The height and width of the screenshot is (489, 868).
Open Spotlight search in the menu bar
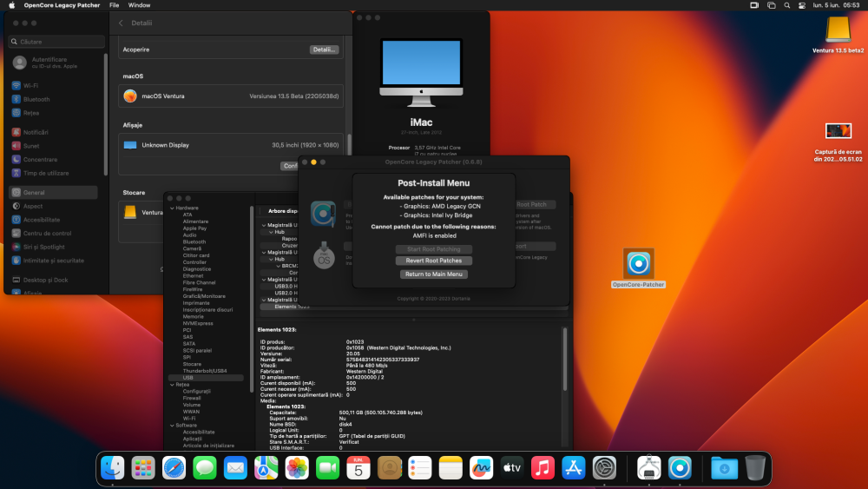[x=786, y=5]
